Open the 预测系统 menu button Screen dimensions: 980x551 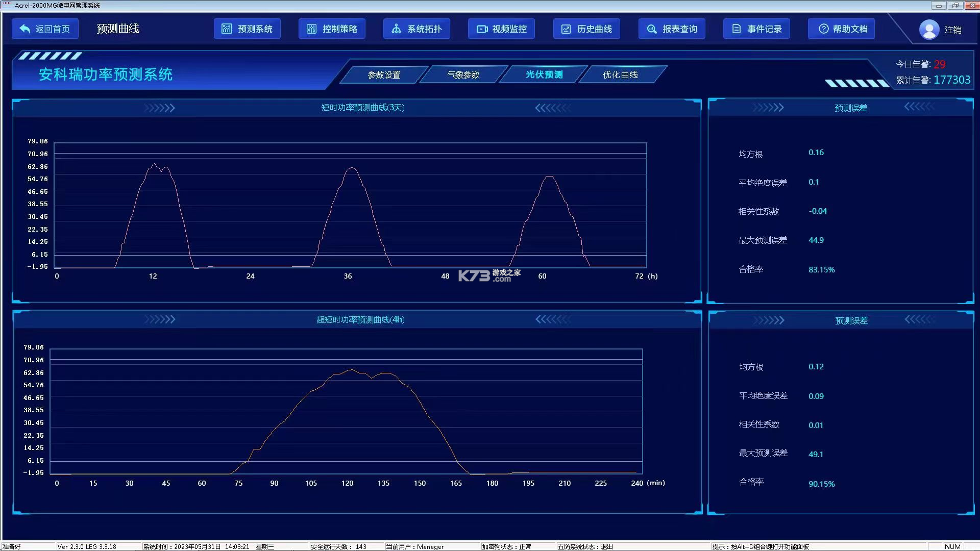pyautogui.click(x=247, y=29)
